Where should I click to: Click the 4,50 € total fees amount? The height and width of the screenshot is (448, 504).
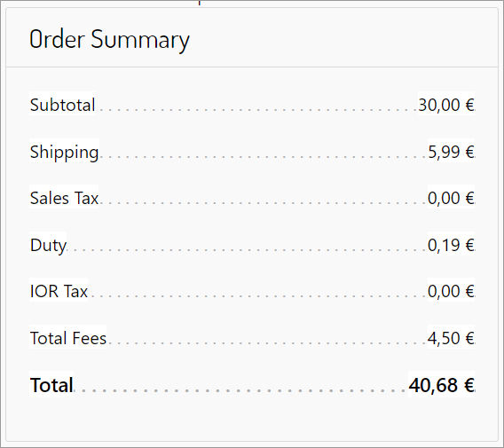pyautogui.click(x=451, y=338)
